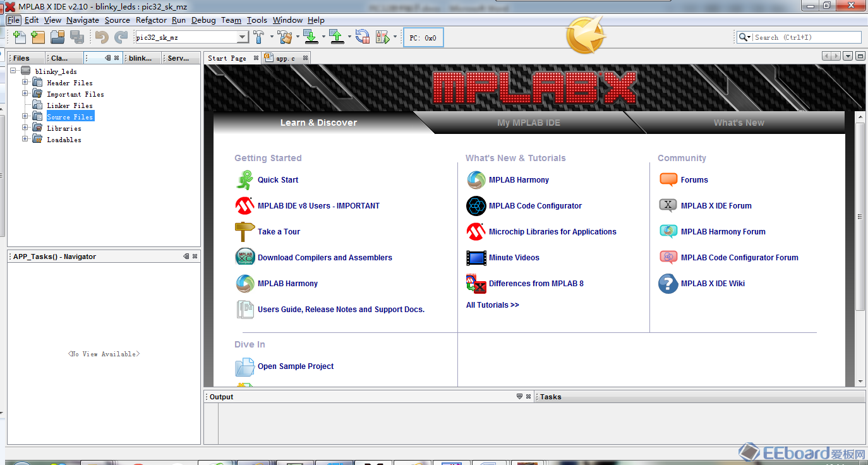The height and width of the screenshot is (465, 868).
Task: Expand the Important Files folder
Action: [25, 94]
